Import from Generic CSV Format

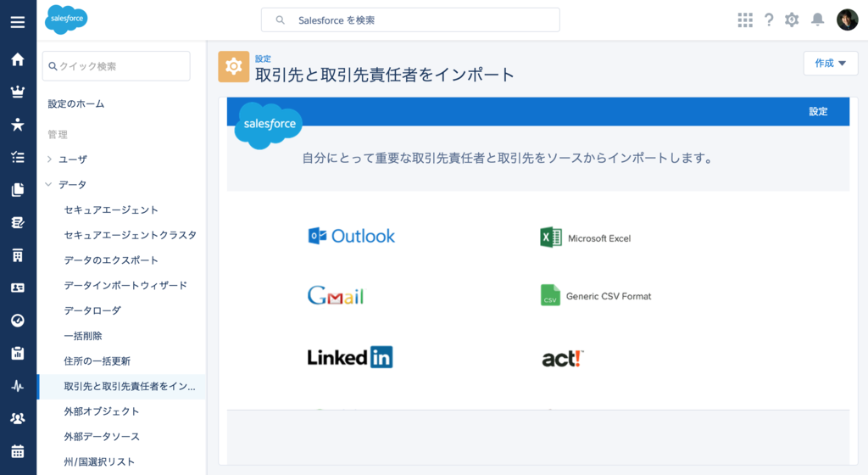click(x=596, y=296)
